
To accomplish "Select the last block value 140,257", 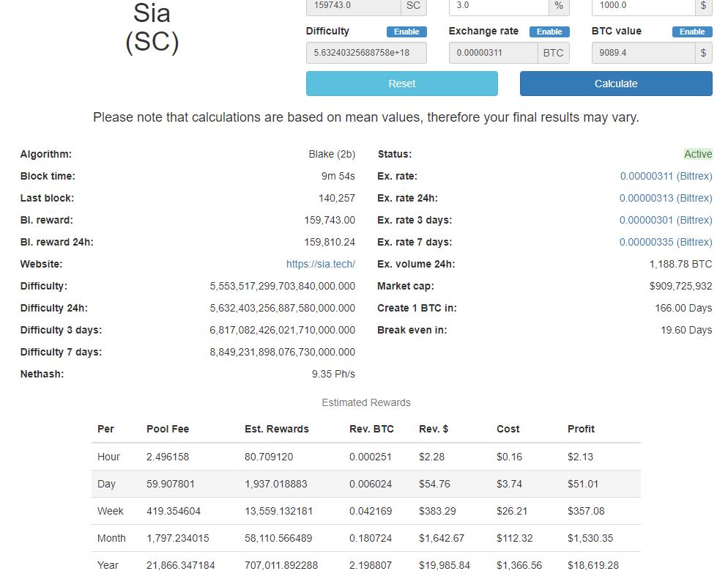I will 337,199.
